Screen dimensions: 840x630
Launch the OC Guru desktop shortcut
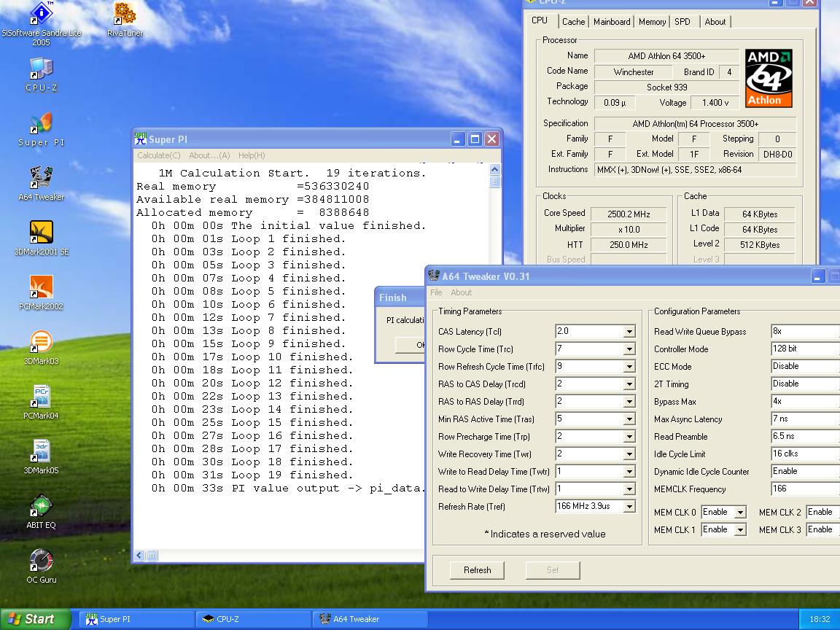click(41, 561)
